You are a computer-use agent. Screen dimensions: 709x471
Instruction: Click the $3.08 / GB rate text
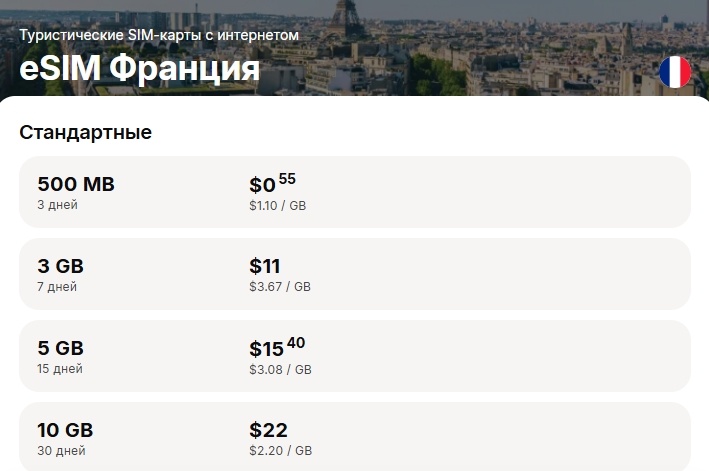click(280, 369)
